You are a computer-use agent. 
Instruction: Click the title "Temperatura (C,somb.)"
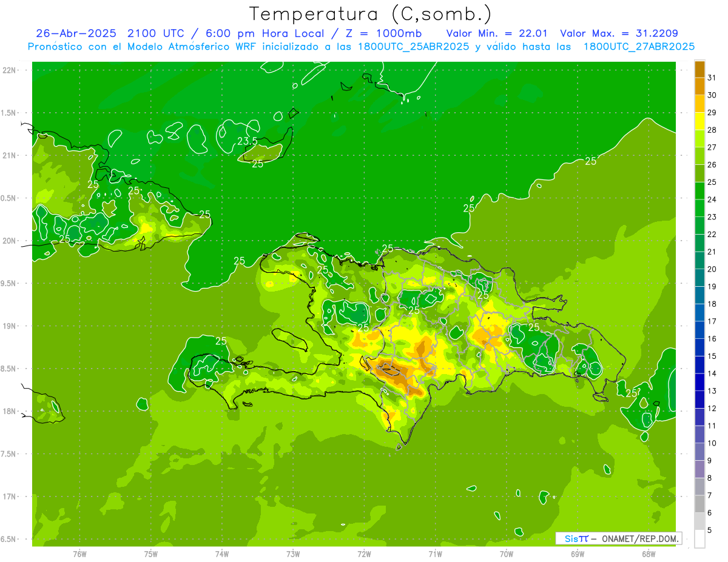click(x=371, y=14)
